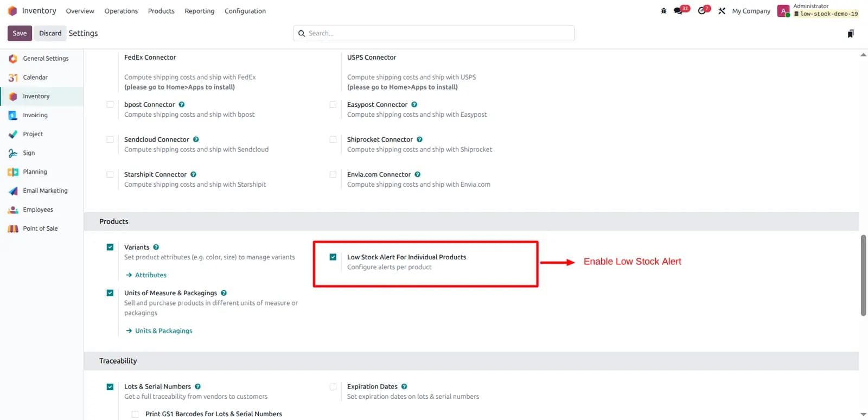Open the Reporting menu

[199, 11]
